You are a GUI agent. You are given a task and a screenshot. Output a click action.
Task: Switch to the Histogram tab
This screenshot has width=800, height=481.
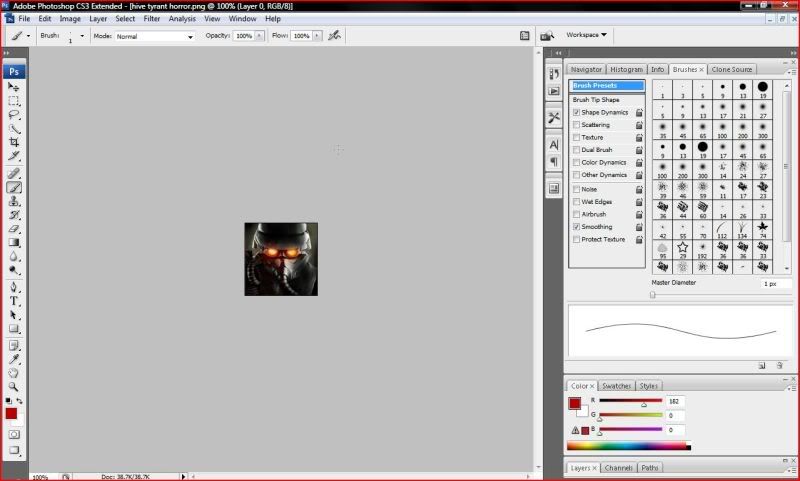(x=627, y=69)
